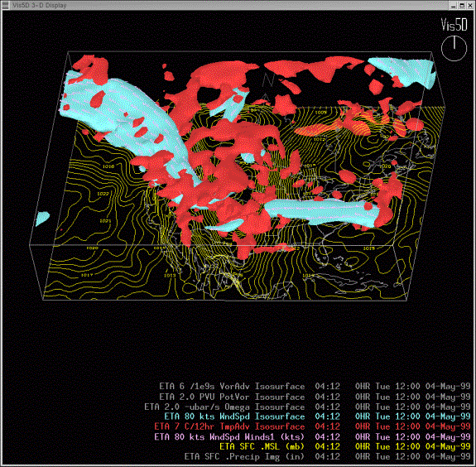Click the ETA 2.0 PVU PotVor Isosurface label

[x=232, y=397]
